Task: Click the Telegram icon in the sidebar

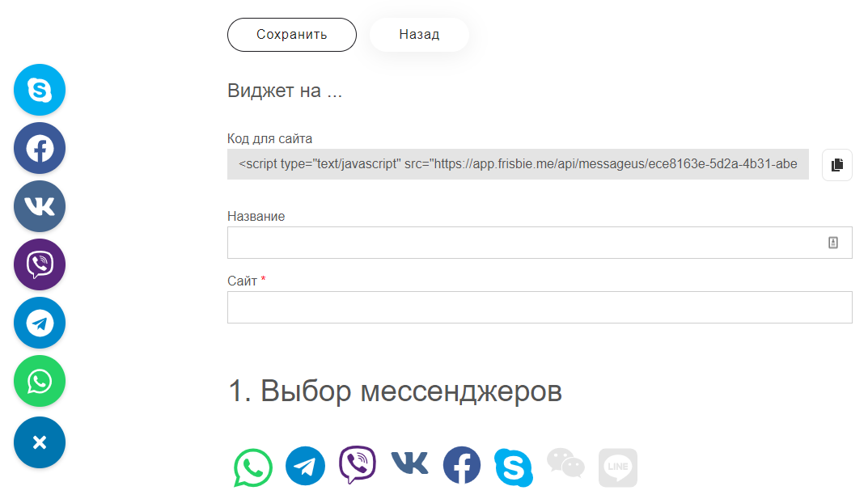Action: coord(39,323)
